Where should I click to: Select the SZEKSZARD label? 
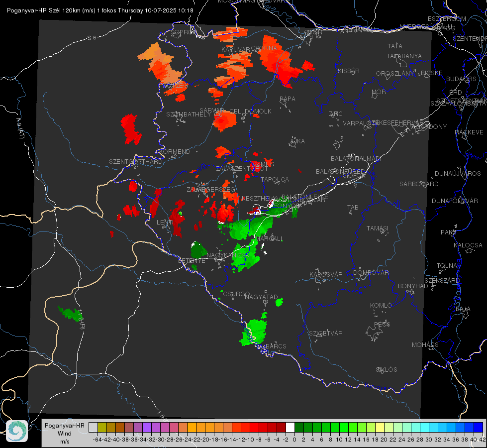click(x=442, y=281)
